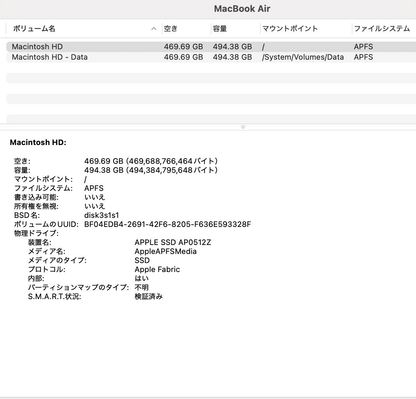The width and height of the screenshot is (416, 399).
Task: Click the ボリュームのUUID: label
Action: [46, 224]
